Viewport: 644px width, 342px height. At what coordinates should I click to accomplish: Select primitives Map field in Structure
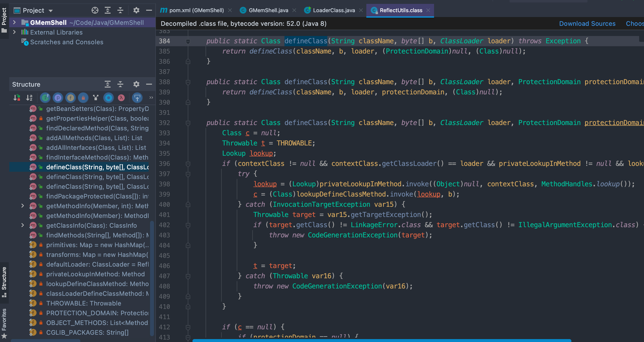[x=97, y=245]
